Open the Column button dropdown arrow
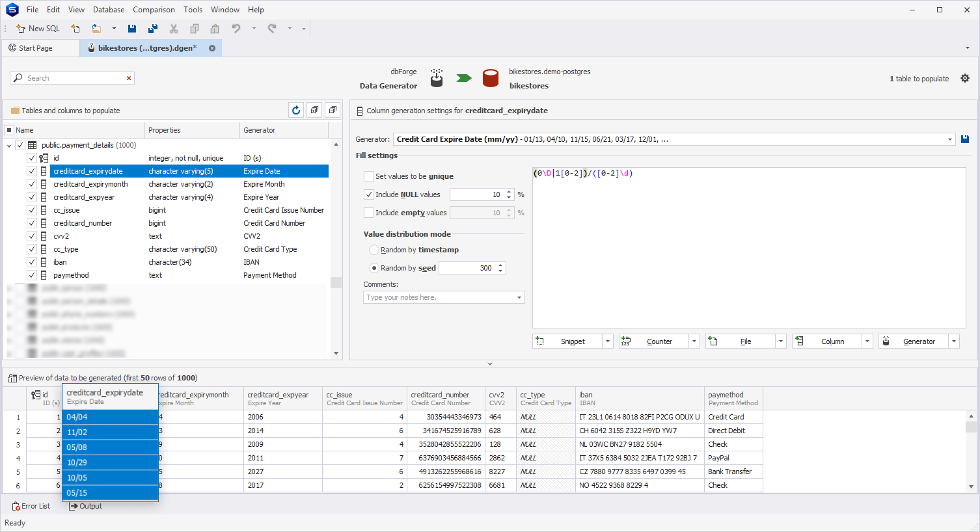The height and width of the screenshot is (532, 980). (x=867, y=341)
